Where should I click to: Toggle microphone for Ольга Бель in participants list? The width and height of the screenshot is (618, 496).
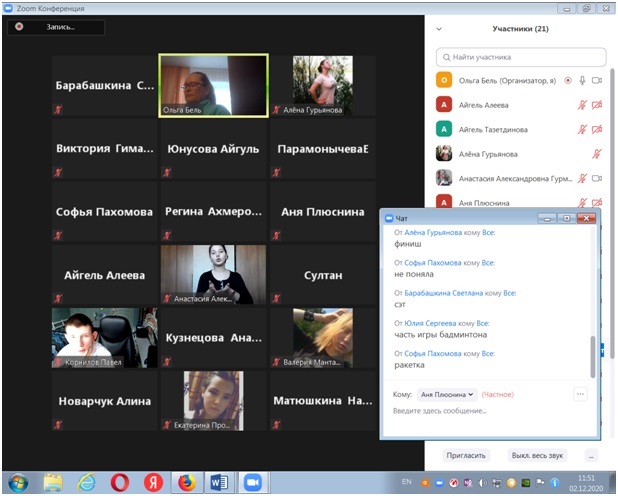tap(582, 80)
